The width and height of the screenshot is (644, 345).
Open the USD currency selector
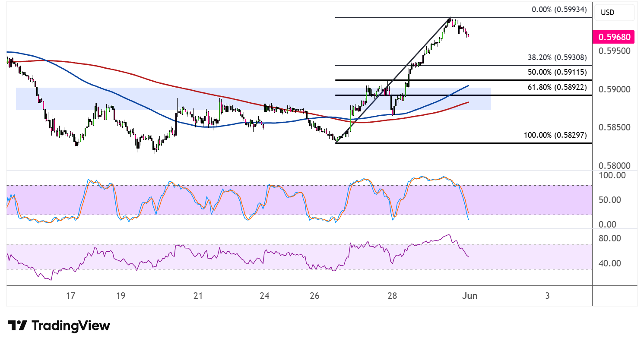tap(615, 13)
